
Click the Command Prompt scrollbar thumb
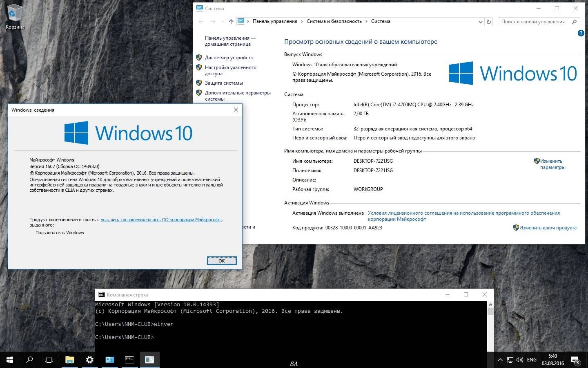point(490,312)
